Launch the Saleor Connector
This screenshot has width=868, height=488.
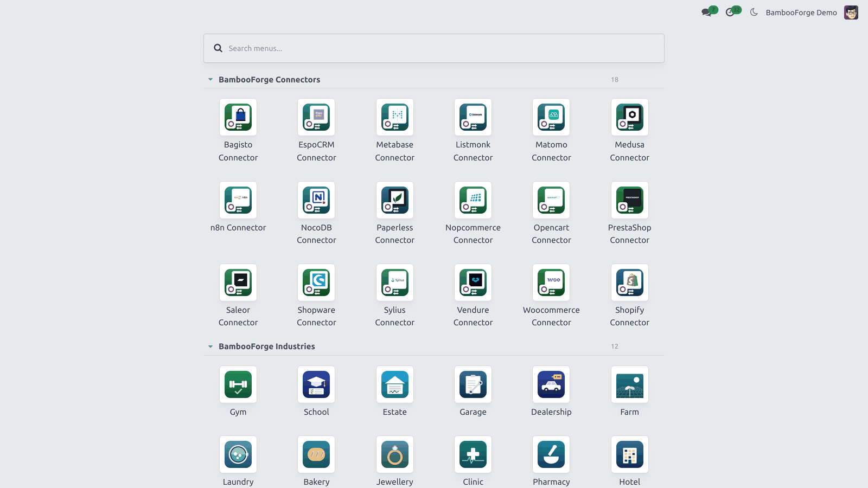tap(238, 282)
